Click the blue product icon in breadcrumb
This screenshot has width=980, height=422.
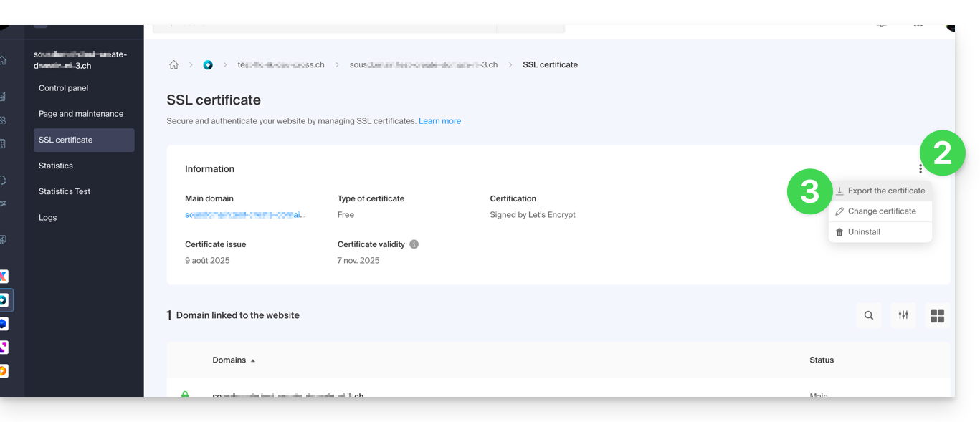208,65
